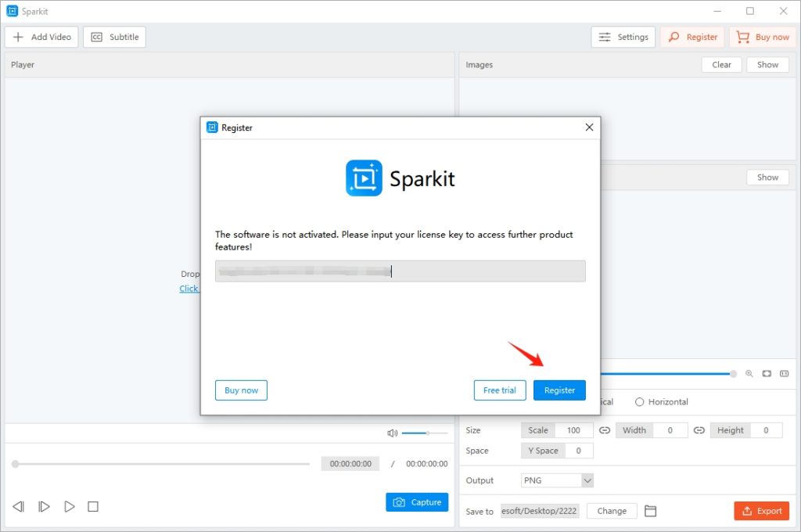Click the Width value field
This screenshot has height=532, width=801.
coord(670,430)
